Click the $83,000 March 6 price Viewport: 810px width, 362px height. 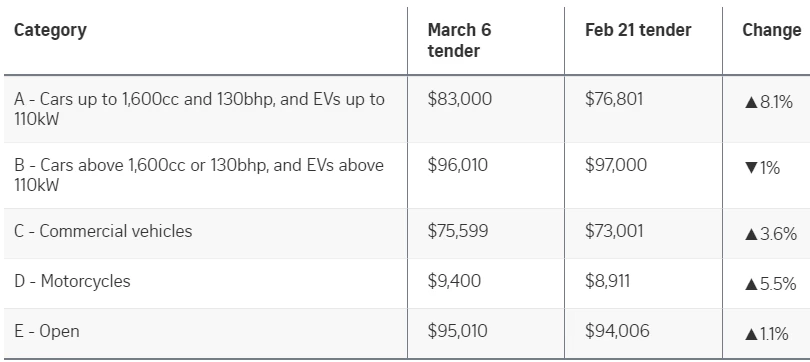click(460, 99)
